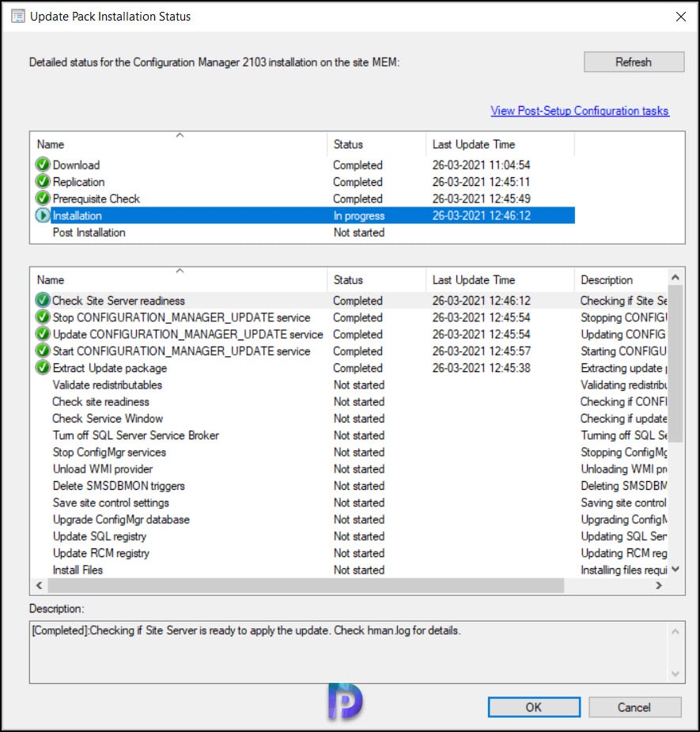700x732 pixels.
Task: Click the check icon beside Extract Update package
Action: click(x=43, y=368)
